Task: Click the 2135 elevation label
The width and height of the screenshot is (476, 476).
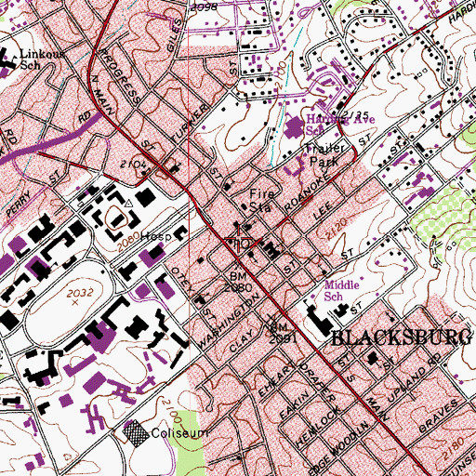Action: point(355,115)
